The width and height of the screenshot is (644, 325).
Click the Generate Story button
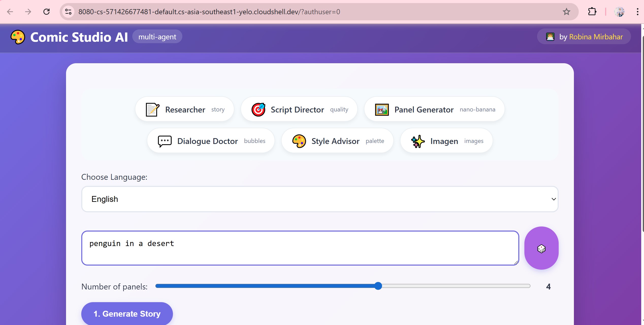point(127,314)
